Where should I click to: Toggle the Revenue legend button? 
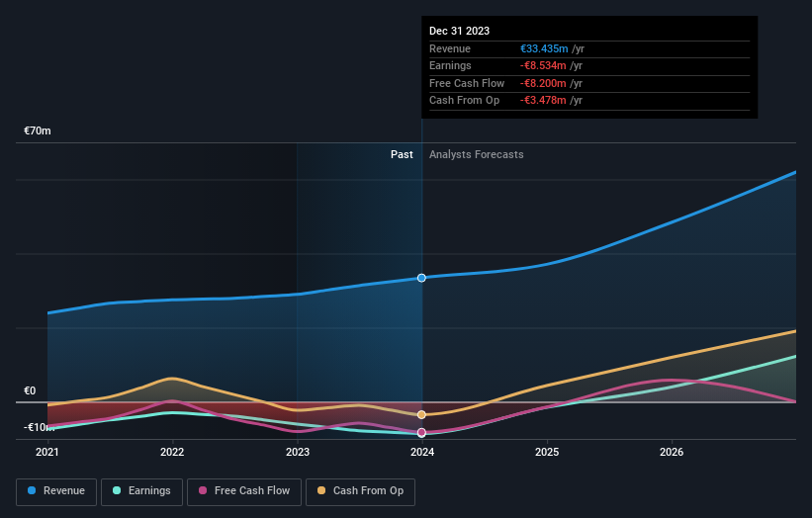click(x=56, y=491)
